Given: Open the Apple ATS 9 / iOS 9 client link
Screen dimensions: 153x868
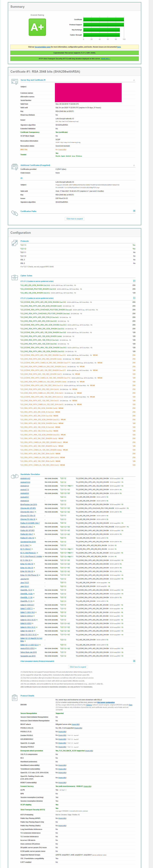Looking at the screenshot, I should point(27,648).
